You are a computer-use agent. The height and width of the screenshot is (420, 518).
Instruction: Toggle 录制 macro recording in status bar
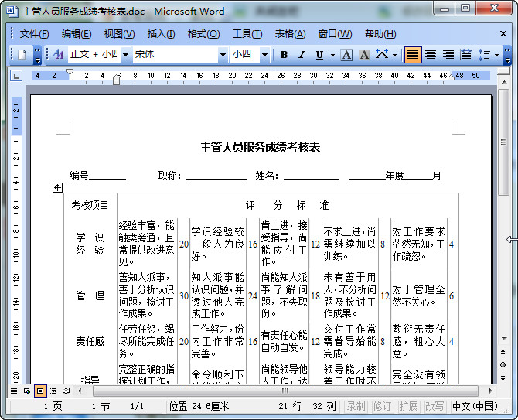(x=356, y=406)
